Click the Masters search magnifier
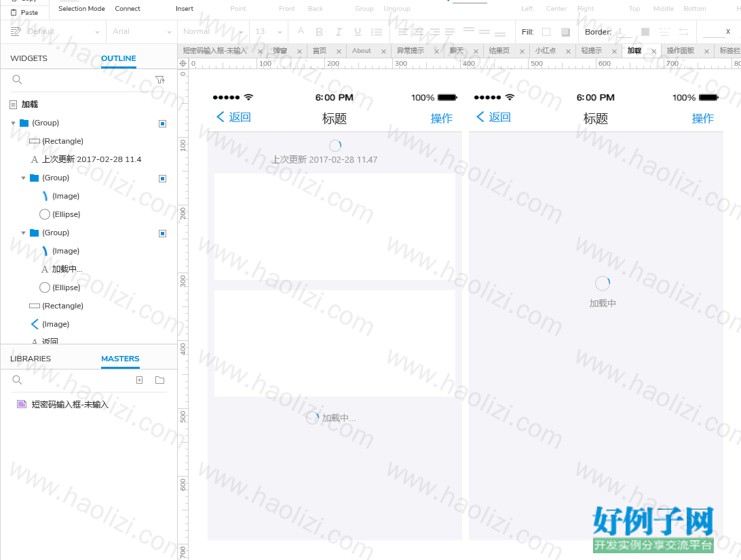 point(17,380)
